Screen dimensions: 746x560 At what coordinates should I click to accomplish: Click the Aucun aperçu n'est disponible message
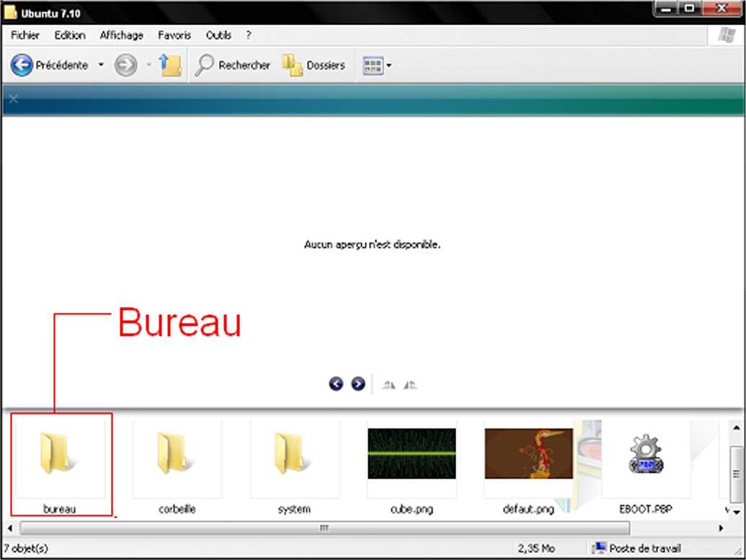372,244
